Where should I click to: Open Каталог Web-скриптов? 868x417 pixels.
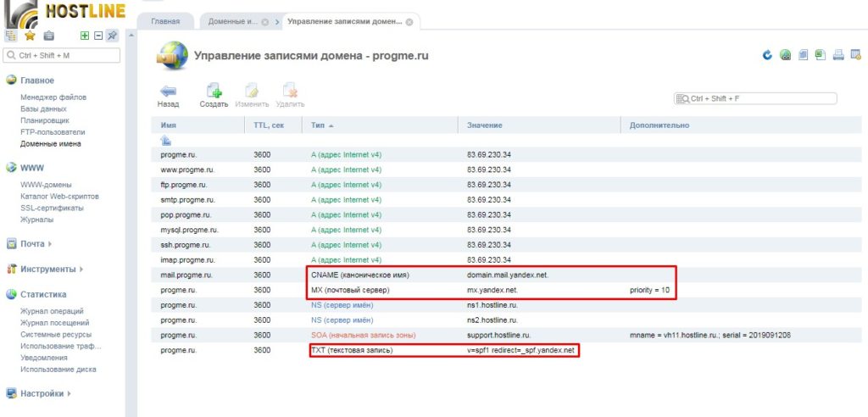click(x=60, y=196)
